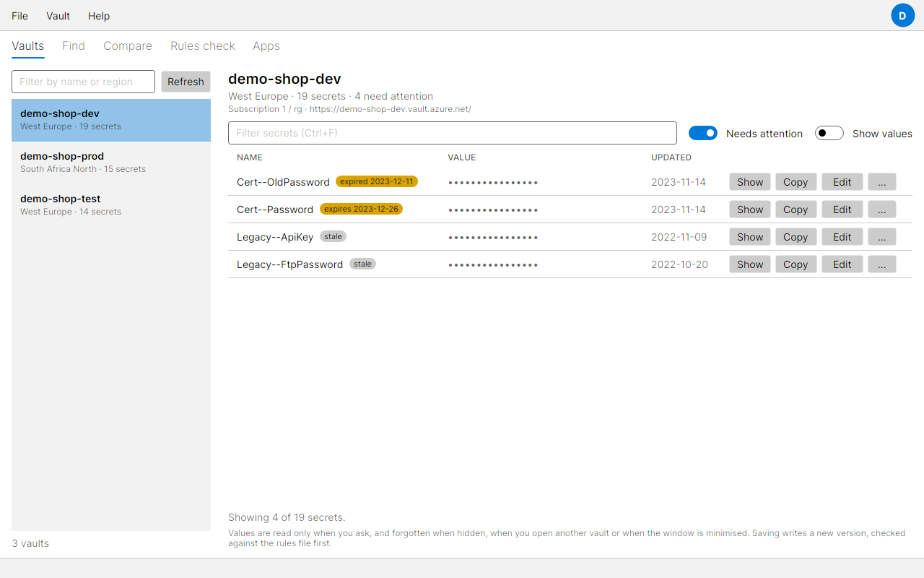Viewport: 924px width, 578px height.
Task: Edit the Legacy--ApiKey secret
Action: [842, 237]
